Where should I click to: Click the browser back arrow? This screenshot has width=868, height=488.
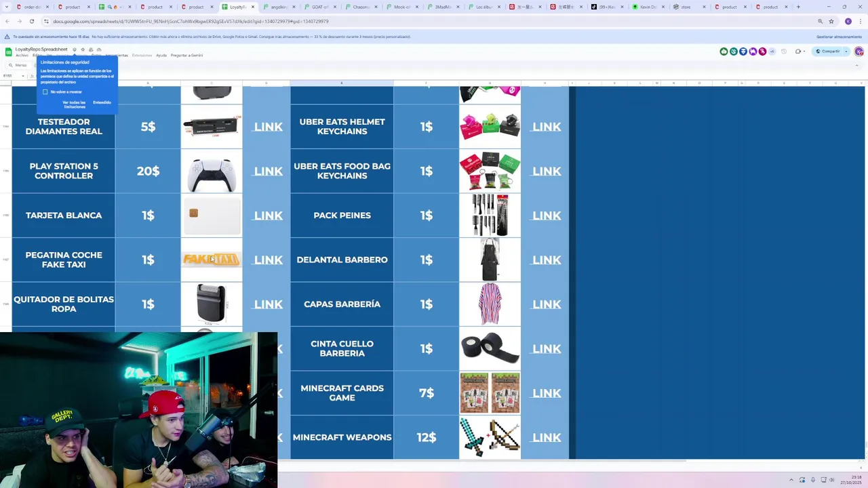(7, 21)
